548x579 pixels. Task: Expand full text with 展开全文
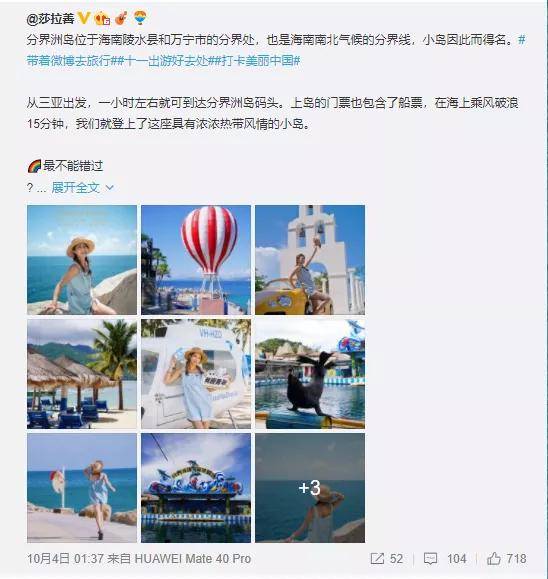coord(75,188)
